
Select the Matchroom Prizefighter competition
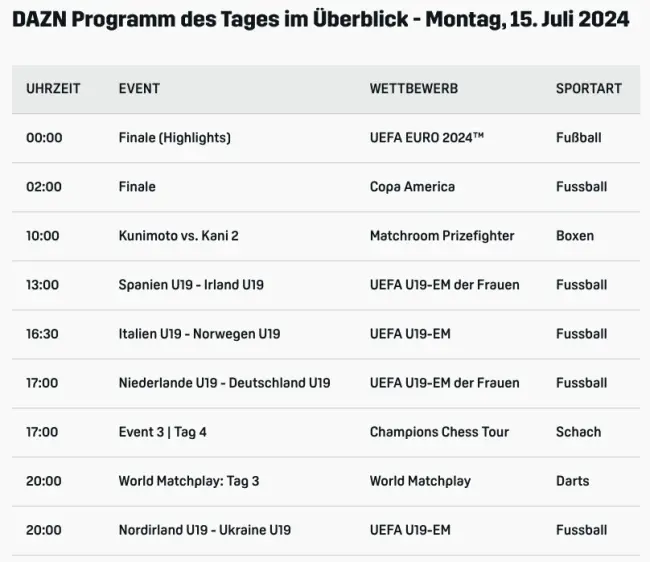point(441,236)
